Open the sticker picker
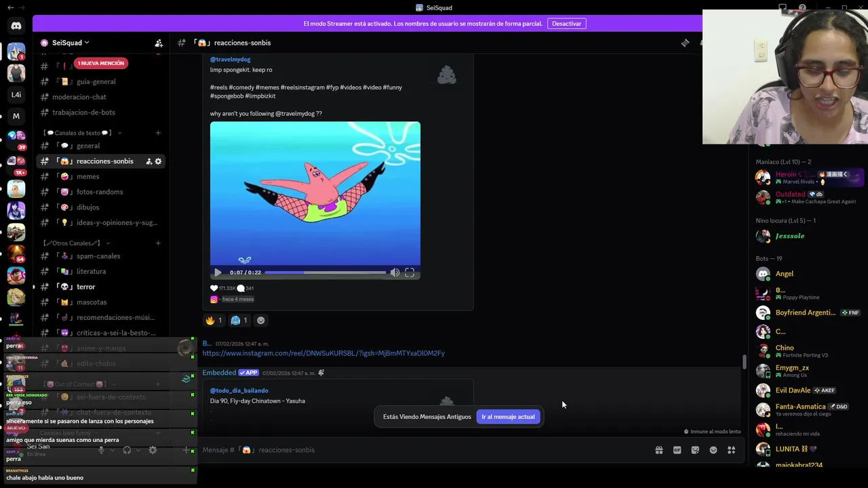Image resolution: width=868 pixels, height=488 pixels. point(695,450)
